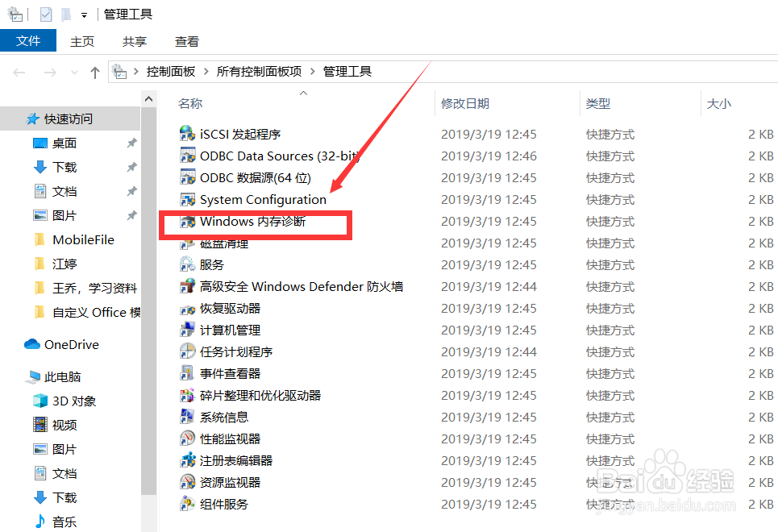
Task: Open the Windows Defender 防火墙 icon
Action: 187,286
